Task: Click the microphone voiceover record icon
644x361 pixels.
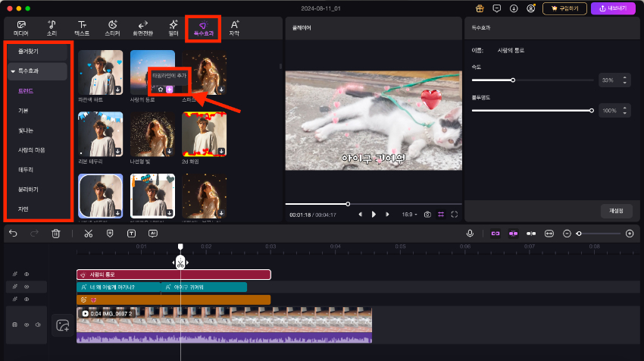Action: pyautogui.click(x=470, y=234)
